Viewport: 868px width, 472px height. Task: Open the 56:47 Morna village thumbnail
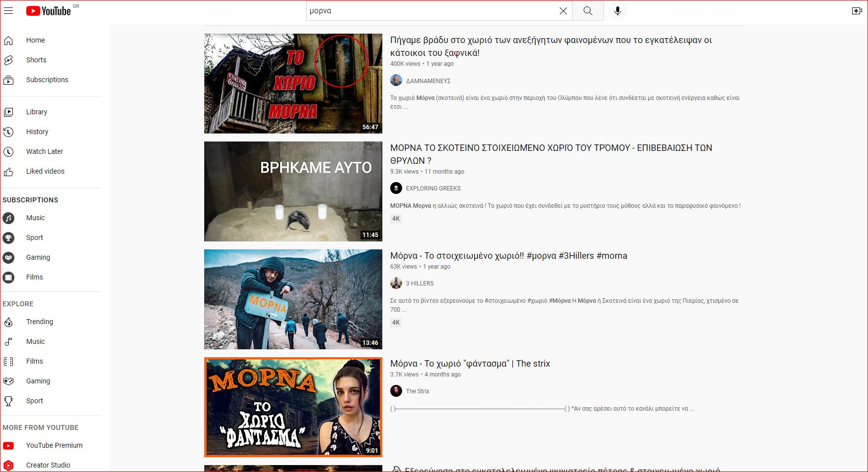pyautogui.click(x=293, y=84)
